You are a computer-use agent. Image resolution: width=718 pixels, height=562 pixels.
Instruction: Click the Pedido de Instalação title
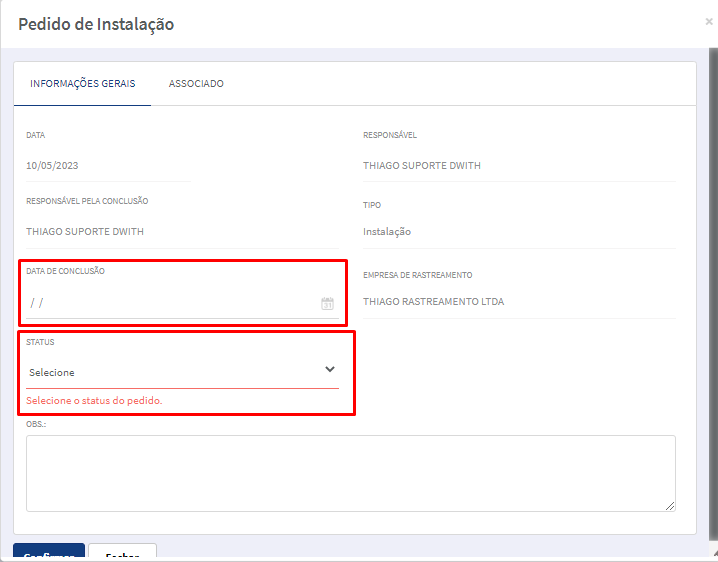(96, 24)
